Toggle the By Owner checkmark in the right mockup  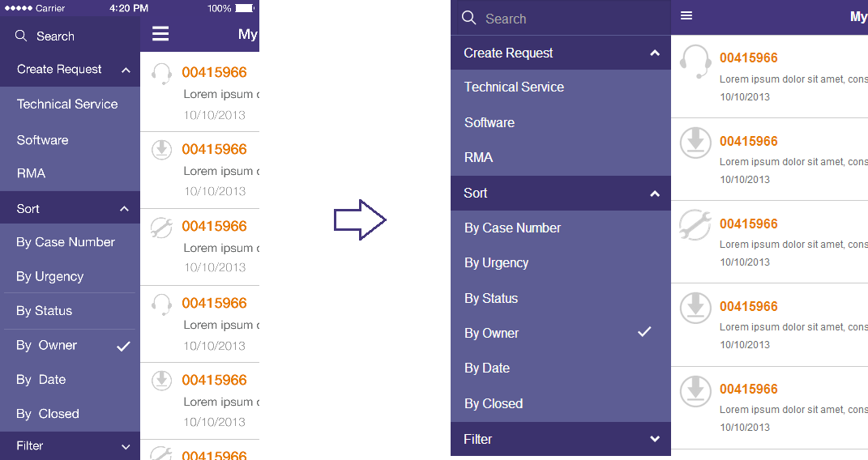click(x=644, y=332)
